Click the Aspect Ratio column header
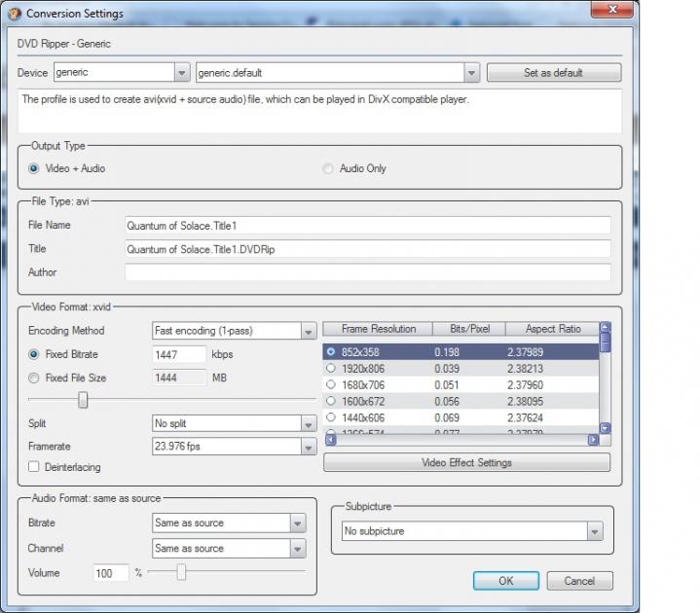Image resolution: width=700 pixels, height=613 pixels. click(552, 329)
